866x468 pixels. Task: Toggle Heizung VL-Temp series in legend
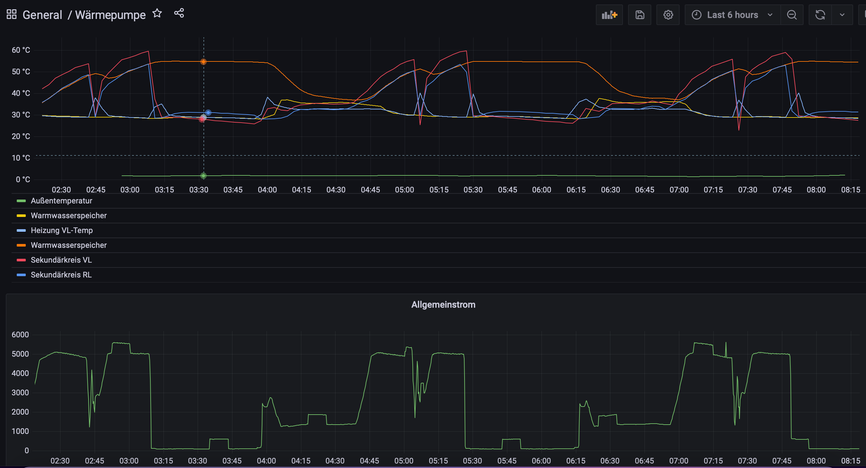coord(62,230)
